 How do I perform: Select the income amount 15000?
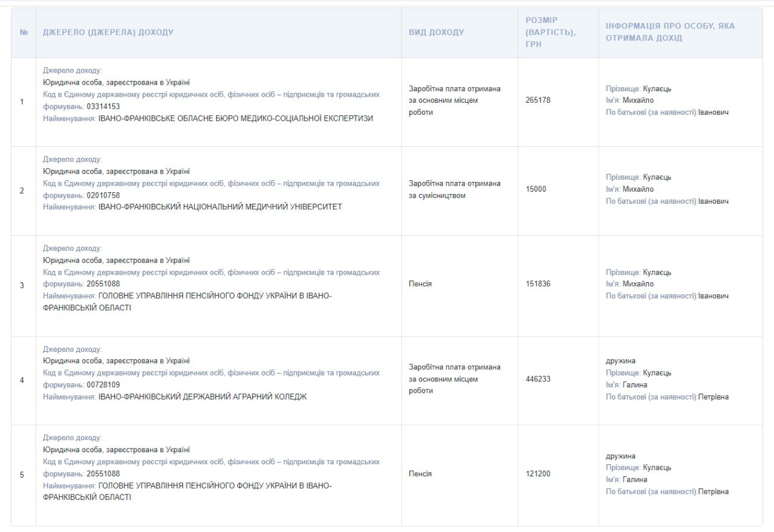point(536,189)
